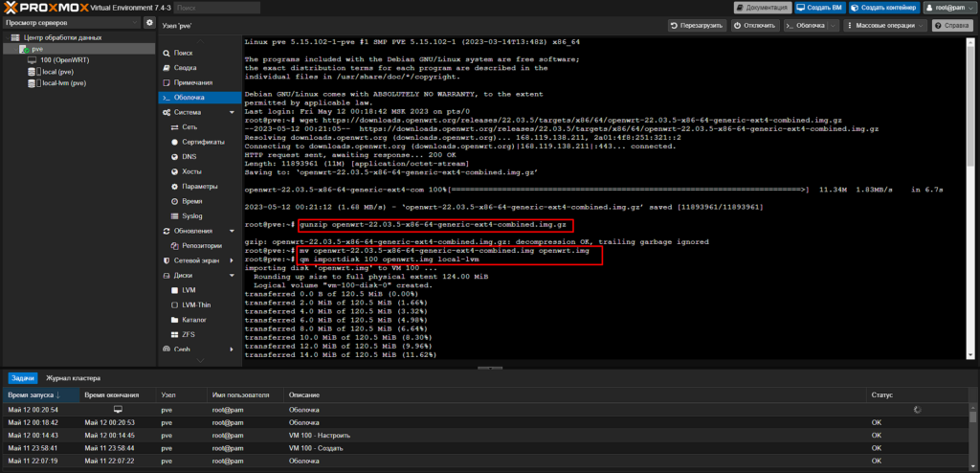Click the task log vertical scrollbar

[x=974, y=438]
